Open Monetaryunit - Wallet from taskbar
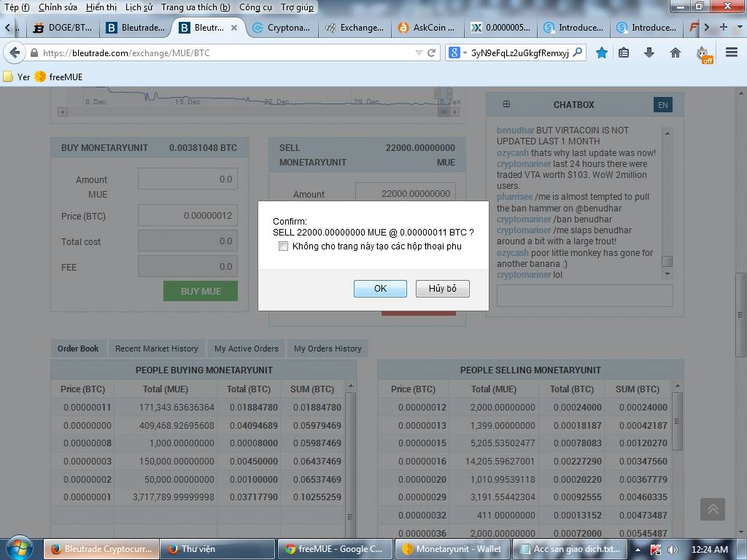 (452, 549)
